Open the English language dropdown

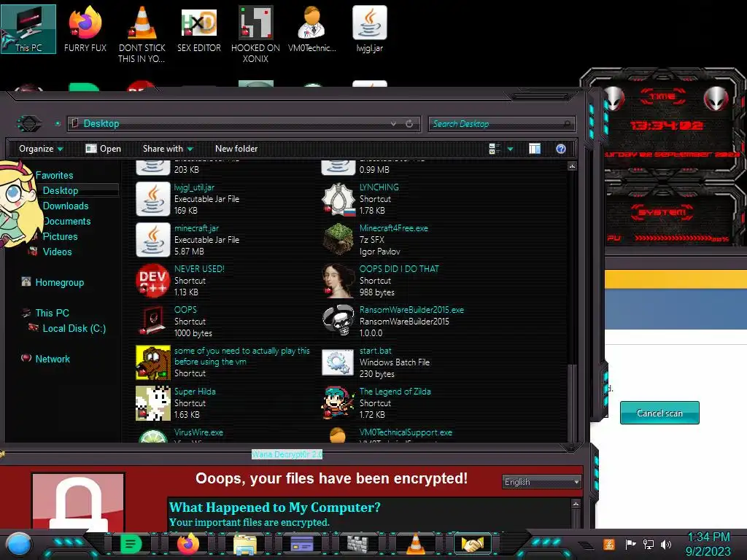[542, 482]
